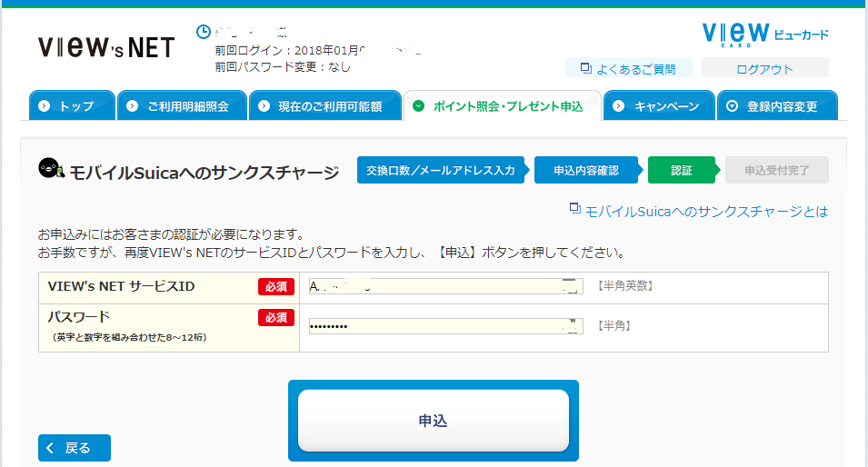Click the circle icon on the 登録内容変更 tab
The image size is (868, 467).
pyautogui.click(x=732, y=105)
